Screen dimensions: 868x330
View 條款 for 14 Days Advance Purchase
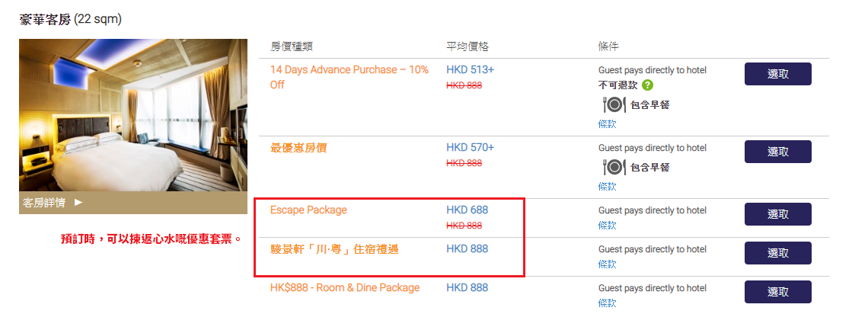point(607,124)
